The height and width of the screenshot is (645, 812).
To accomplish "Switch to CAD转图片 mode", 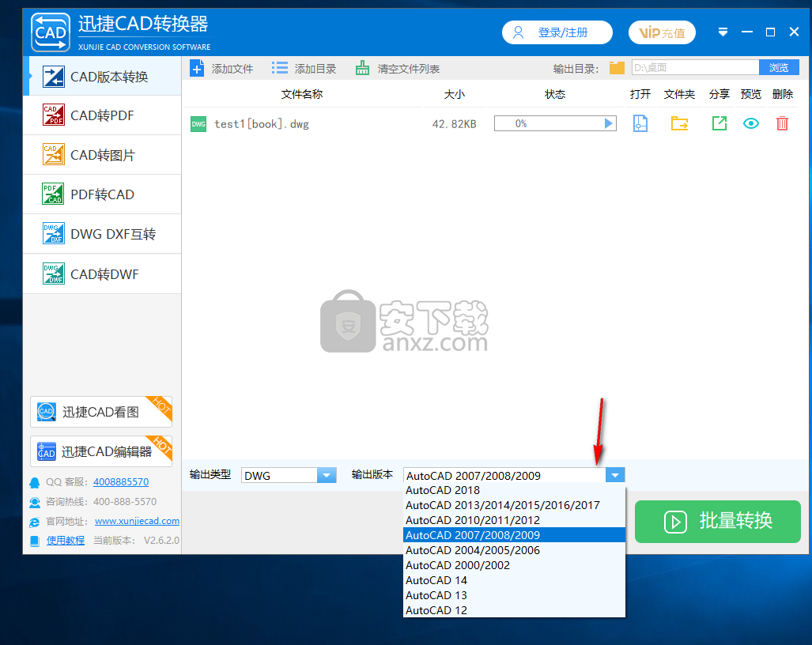I will (x=102, y=155).
